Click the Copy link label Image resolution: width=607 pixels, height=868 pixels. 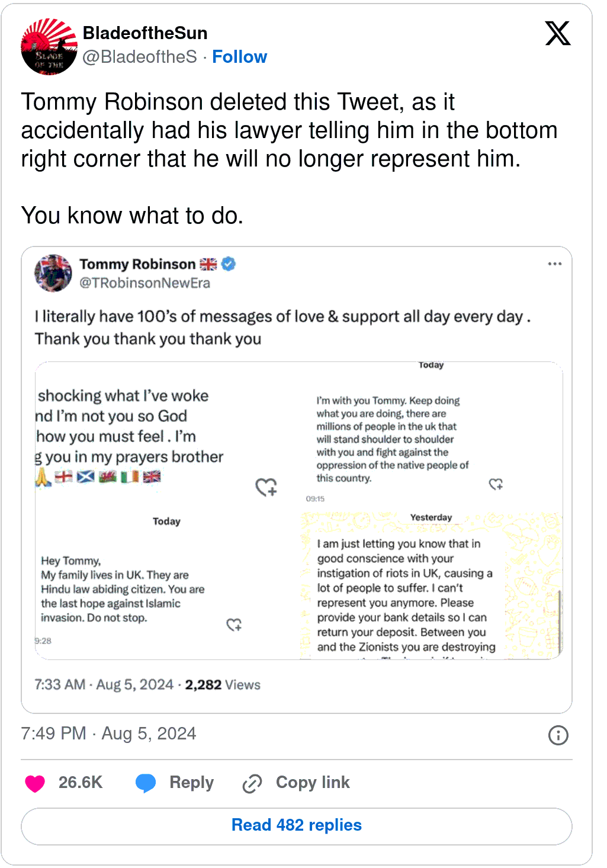coord(313,783)
